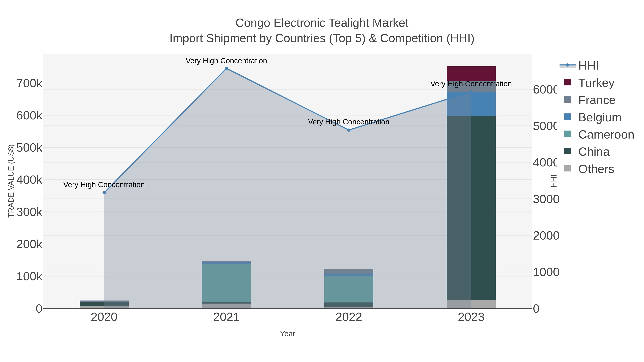Click the 'TRADE VALUE (US$)' axis title
The image size is (644, 362).
(11, 181)
